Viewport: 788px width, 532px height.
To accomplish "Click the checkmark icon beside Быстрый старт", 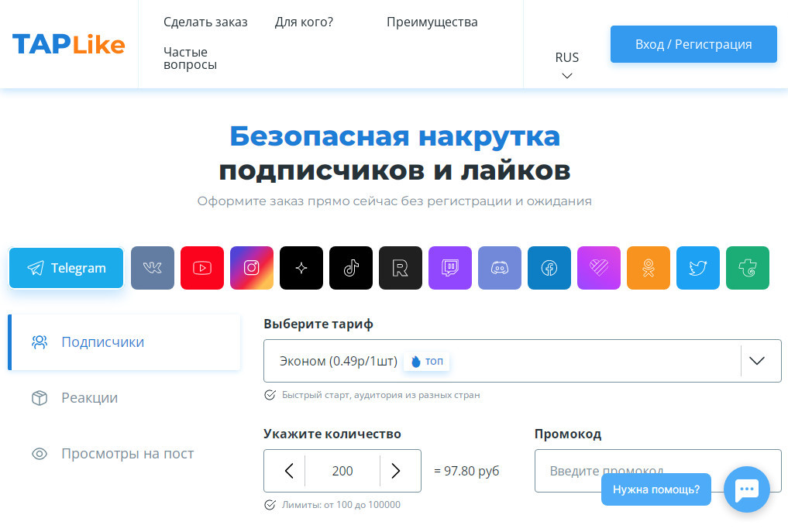I will (x=270, y=395).
